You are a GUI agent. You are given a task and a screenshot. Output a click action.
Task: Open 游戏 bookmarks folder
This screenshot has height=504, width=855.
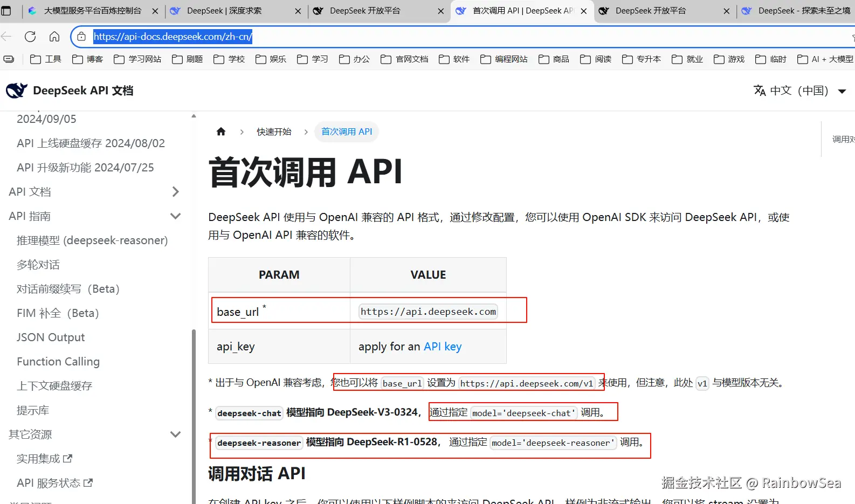(x=729, y=59)
